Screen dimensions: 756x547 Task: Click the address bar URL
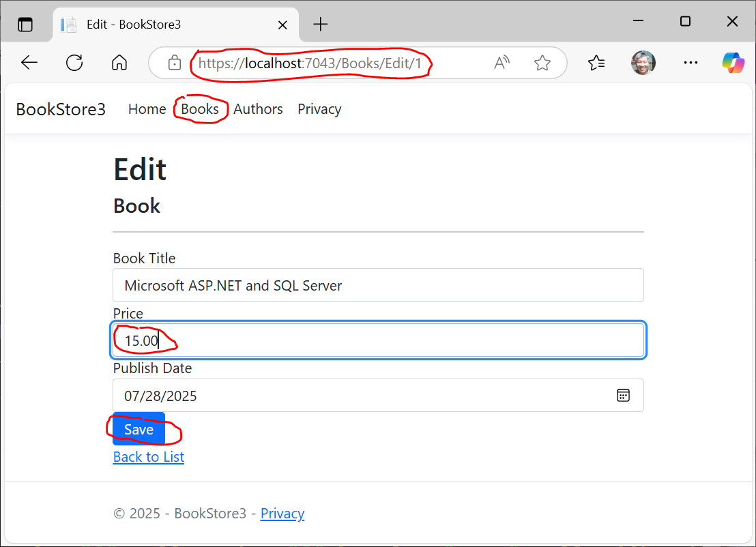click(310, 63)
